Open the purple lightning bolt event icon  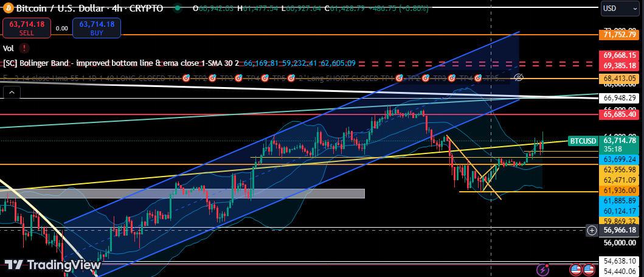pos(542,268)
